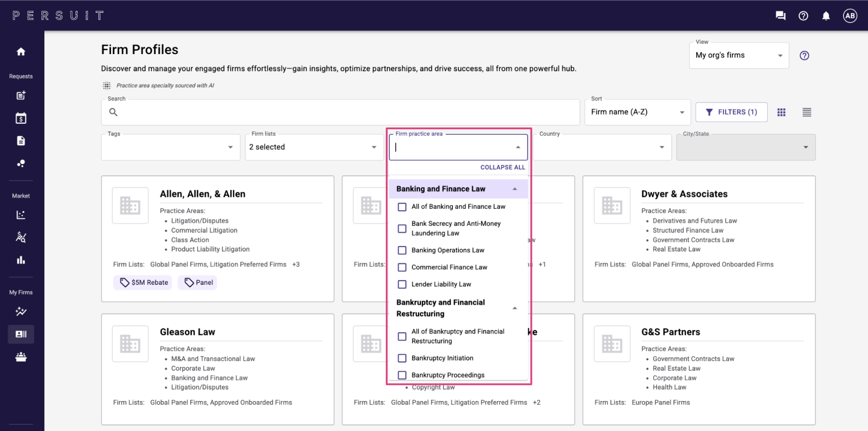Open the View My org's firms dropdown
The width and height of the screenshot is (868, 431).
pos(739,55)
